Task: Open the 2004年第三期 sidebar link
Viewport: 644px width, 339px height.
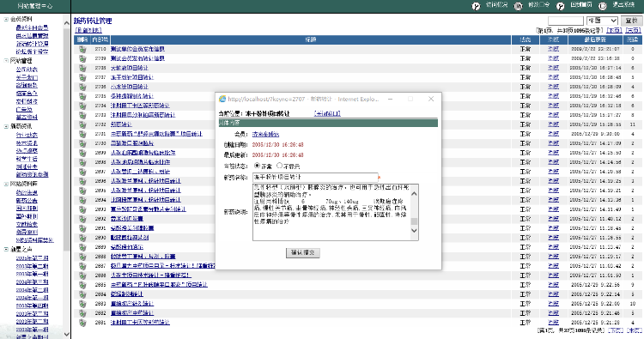Action: click(x=32, y=282)
